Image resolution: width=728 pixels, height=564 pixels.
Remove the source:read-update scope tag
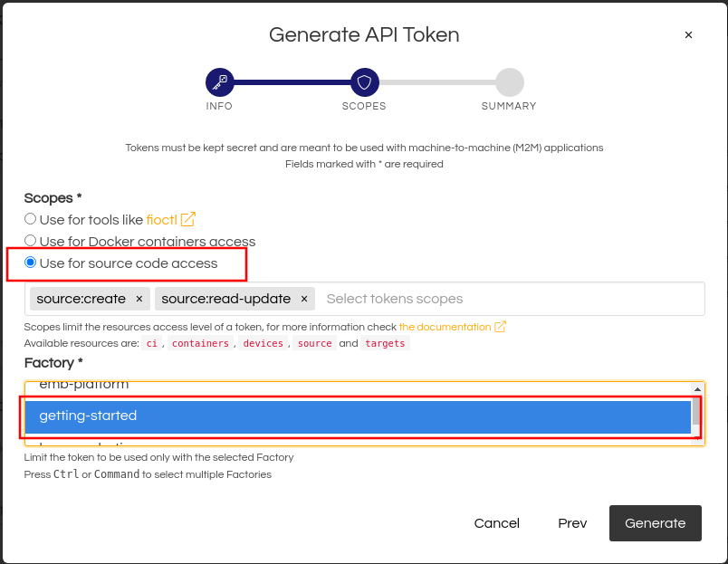pyautogui.click(x=304, y=299)
